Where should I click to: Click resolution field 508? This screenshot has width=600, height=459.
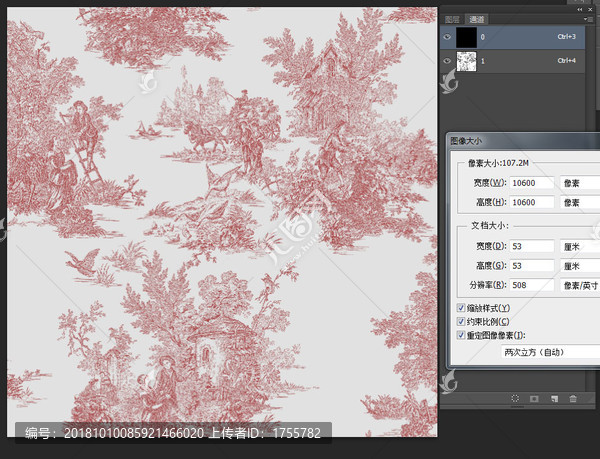(x=532, y=285)
